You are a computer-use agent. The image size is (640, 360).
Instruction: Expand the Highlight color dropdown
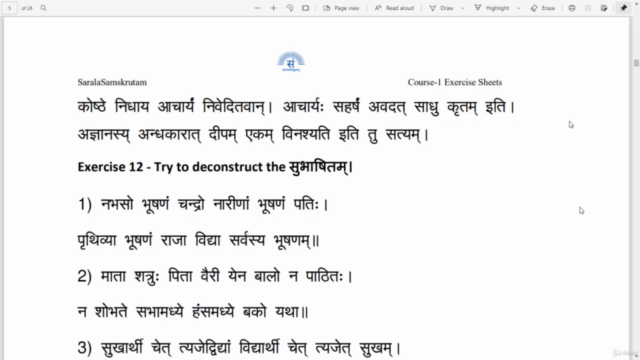click(519, 8)
